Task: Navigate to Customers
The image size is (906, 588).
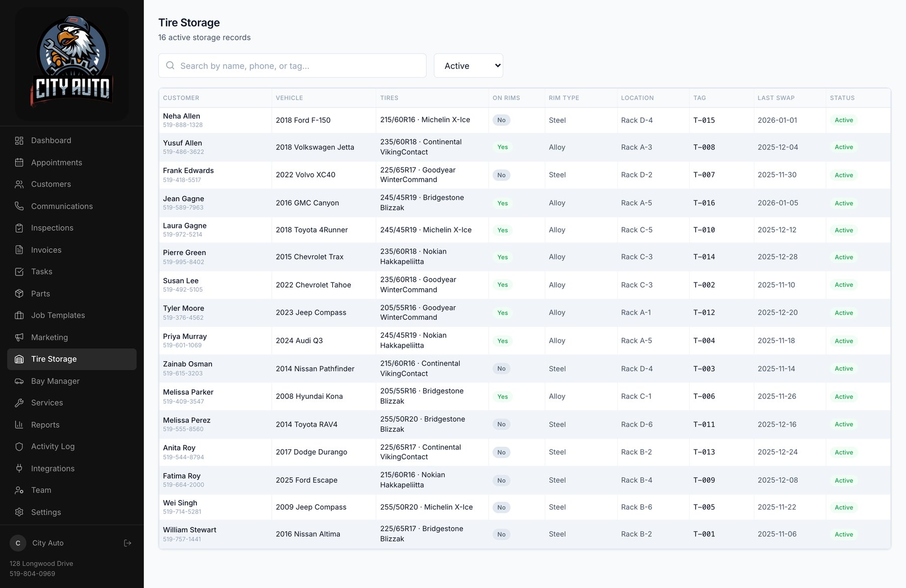Action: click(72, 185)
